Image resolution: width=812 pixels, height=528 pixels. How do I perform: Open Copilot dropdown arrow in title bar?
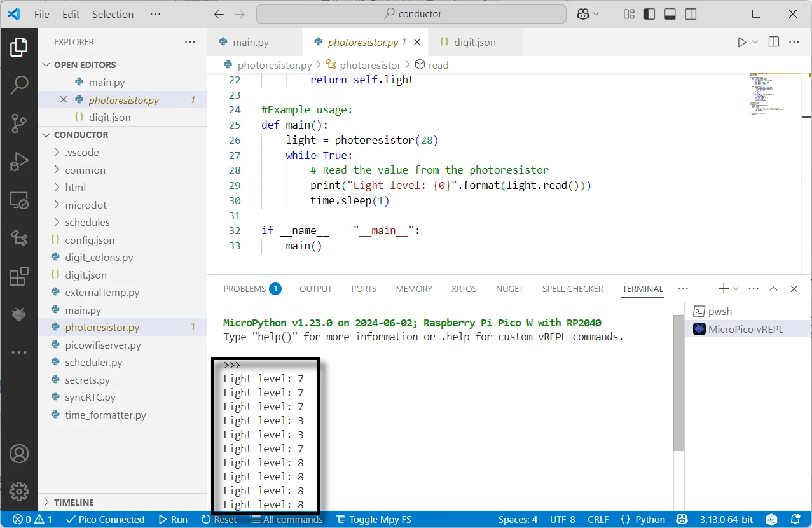click(x=596, y=14)
